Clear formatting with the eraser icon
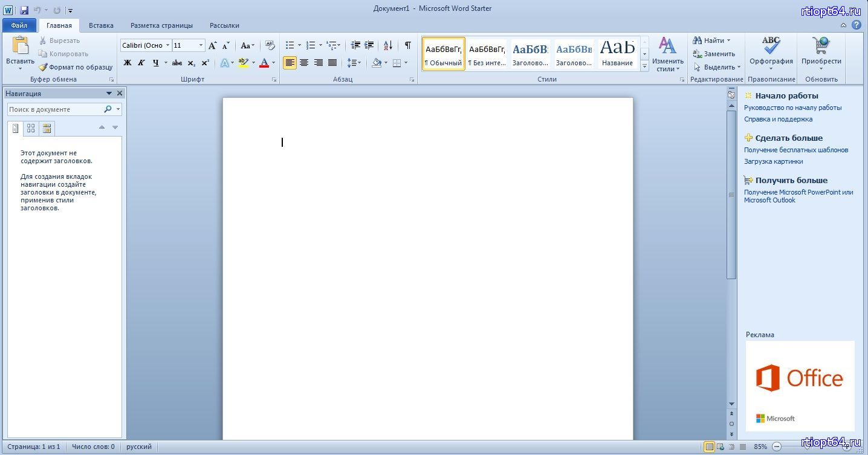Image resolution: width=868 pixels, height=455 pixels. coord(270,45)
